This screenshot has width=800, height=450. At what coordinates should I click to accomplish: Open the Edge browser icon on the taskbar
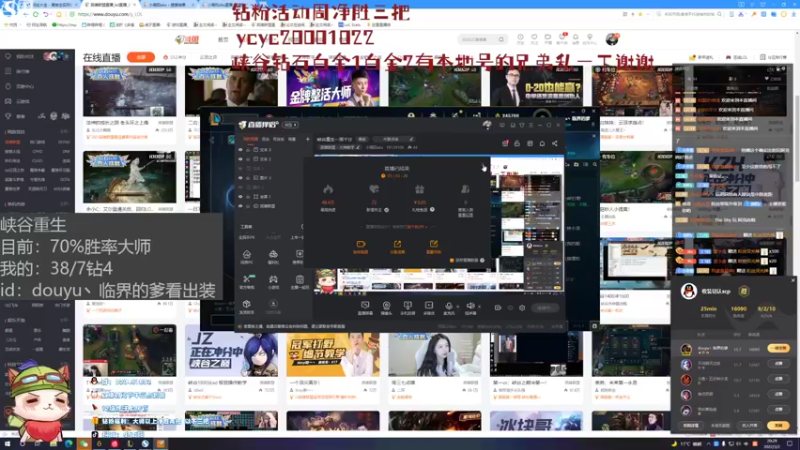tap(68, 444)
